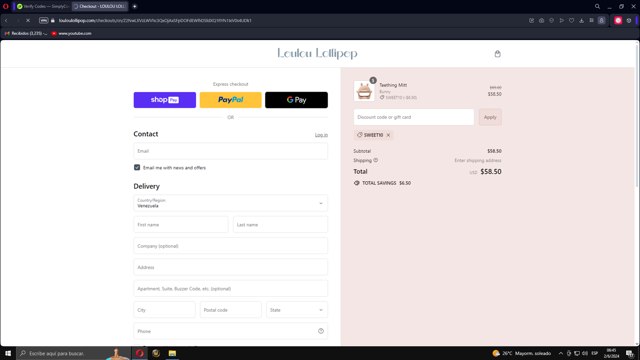Image resolution: width=640 pixels, height=360 pixels.
Task: Click the Loulou Lollipop logo
Action: point(317,53)
